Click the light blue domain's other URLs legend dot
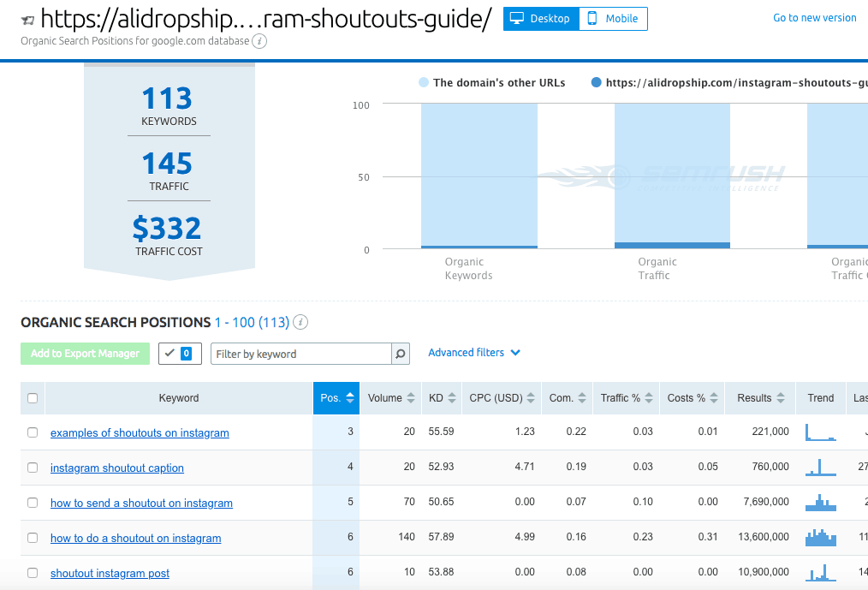This screenshot has height=590, width=868. pos(424,83)
